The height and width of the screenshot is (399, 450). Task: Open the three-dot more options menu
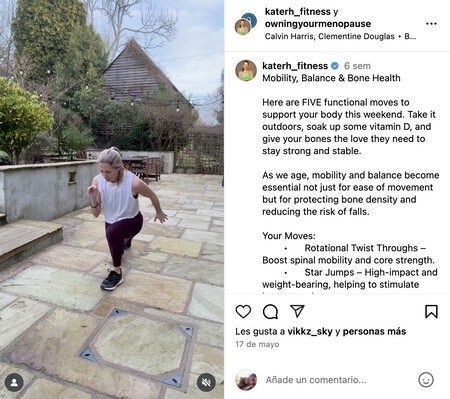431,24
